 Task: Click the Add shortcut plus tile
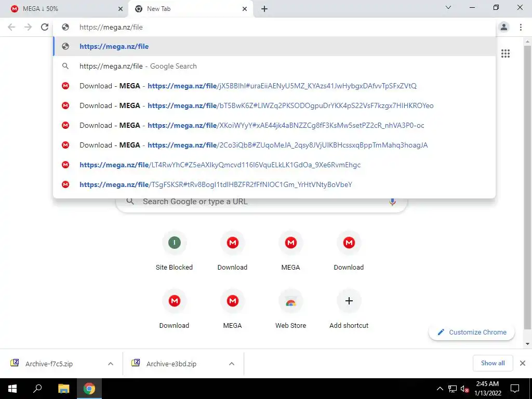pyautogui.click(x=349, y=309)
